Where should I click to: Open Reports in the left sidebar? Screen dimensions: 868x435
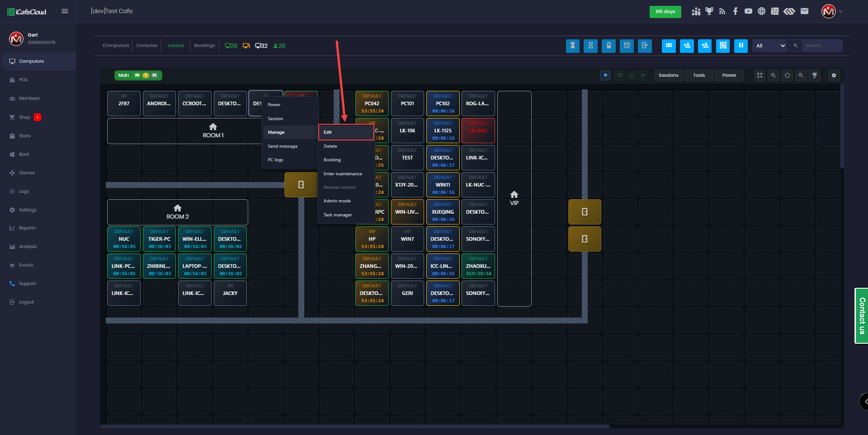click(x=27, y=228)
